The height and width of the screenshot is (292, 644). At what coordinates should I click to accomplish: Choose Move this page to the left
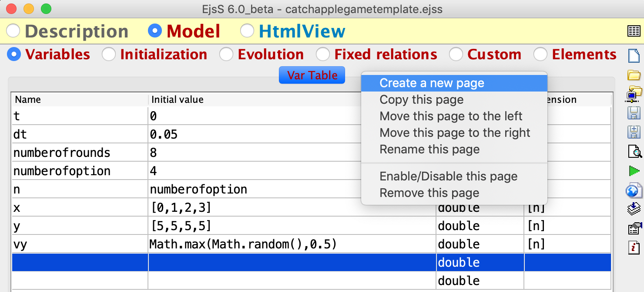coord(454,116)
